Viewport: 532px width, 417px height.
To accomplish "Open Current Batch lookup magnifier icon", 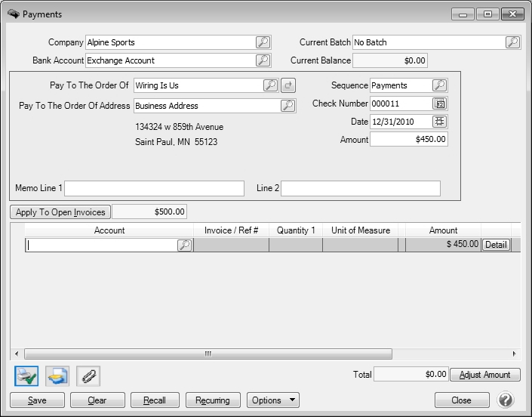I will pos(512,42).
